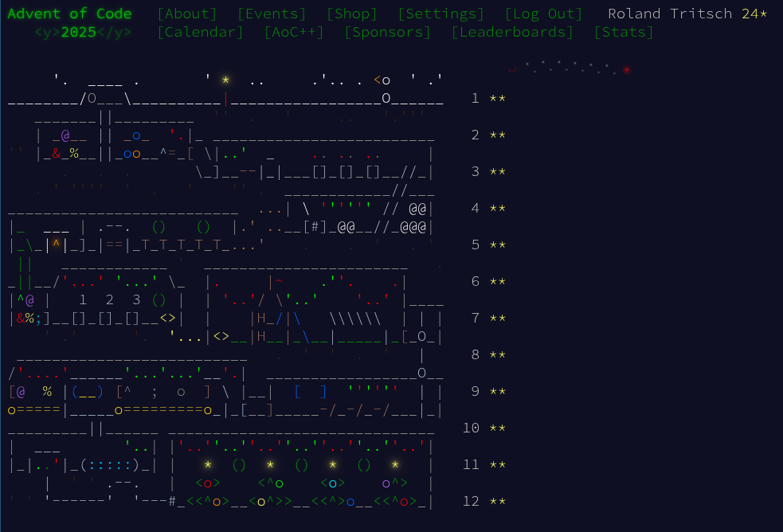Click the gold stars beside day 1
Image resolution: width=783 pixels, height=532 pixels.
point(497,98)
